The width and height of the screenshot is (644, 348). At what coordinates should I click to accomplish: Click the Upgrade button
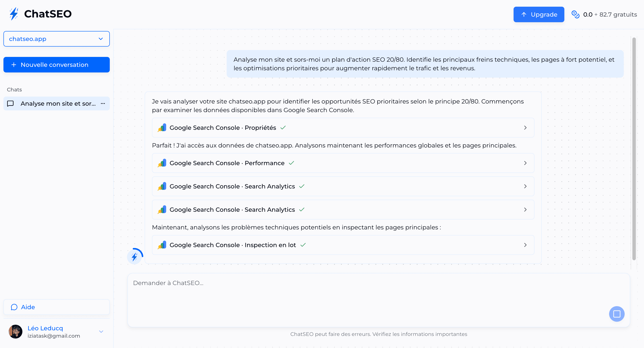539,14
